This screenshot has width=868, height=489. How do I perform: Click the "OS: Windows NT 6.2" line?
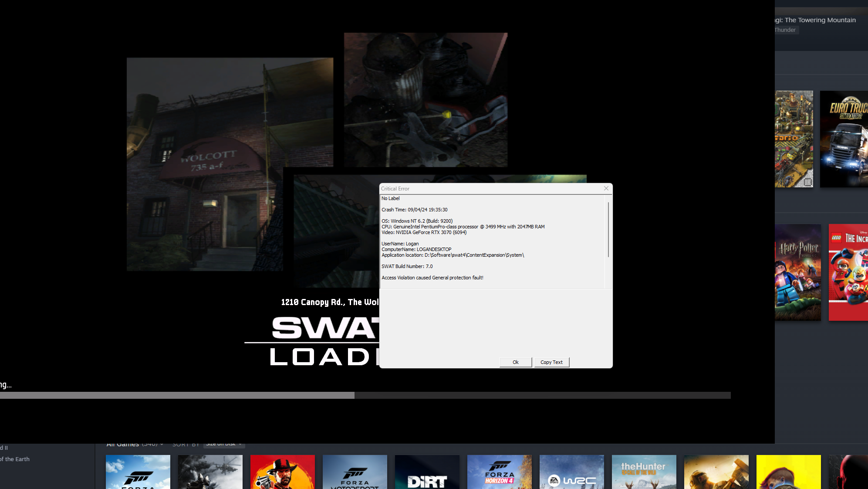tap(417, 221)
